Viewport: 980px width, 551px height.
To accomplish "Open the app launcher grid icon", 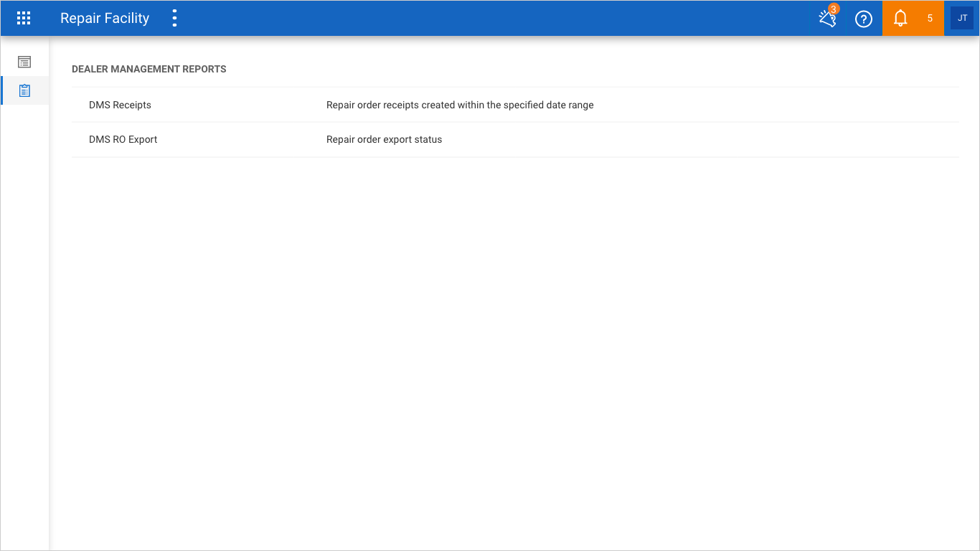I will (x=24, y=19).
